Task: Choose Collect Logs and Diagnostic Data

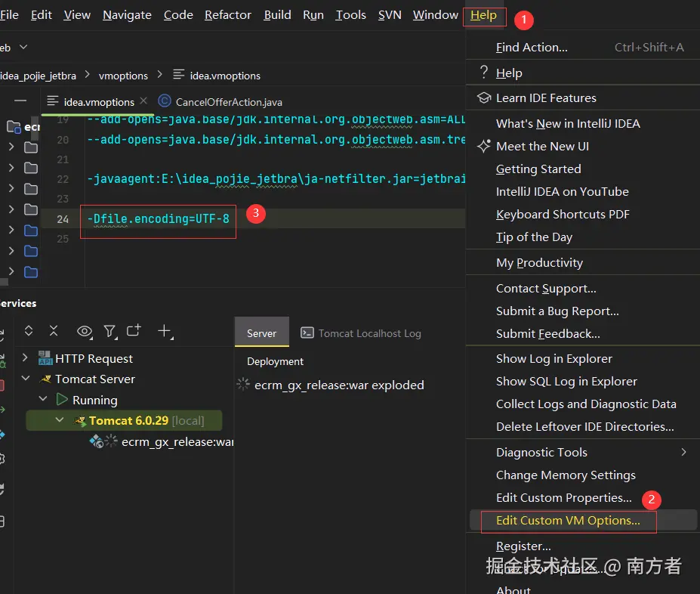Action: click(583, 404)
